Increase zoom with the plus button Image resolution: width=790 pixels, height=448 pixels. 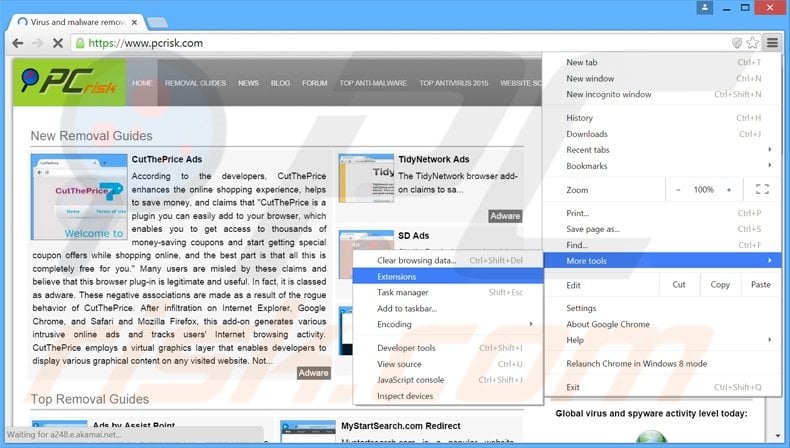click(729, 189)
